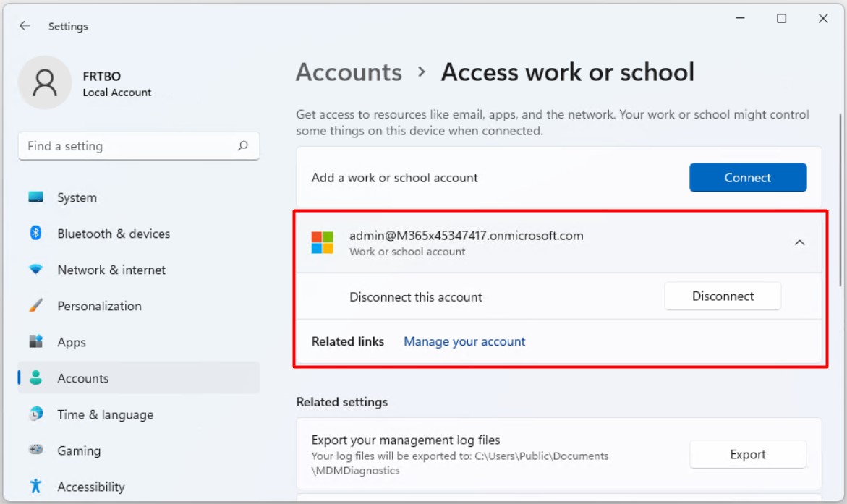Click Export your management log files text
Screen dimensions: 847x504
click(406, 440)
